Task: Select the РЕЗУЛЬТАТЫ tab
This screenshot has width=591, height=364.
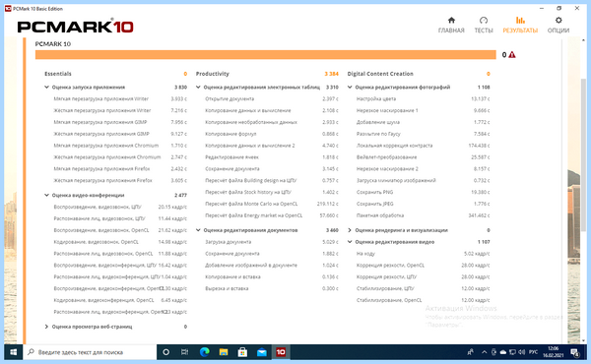Action: pos(520,25)
